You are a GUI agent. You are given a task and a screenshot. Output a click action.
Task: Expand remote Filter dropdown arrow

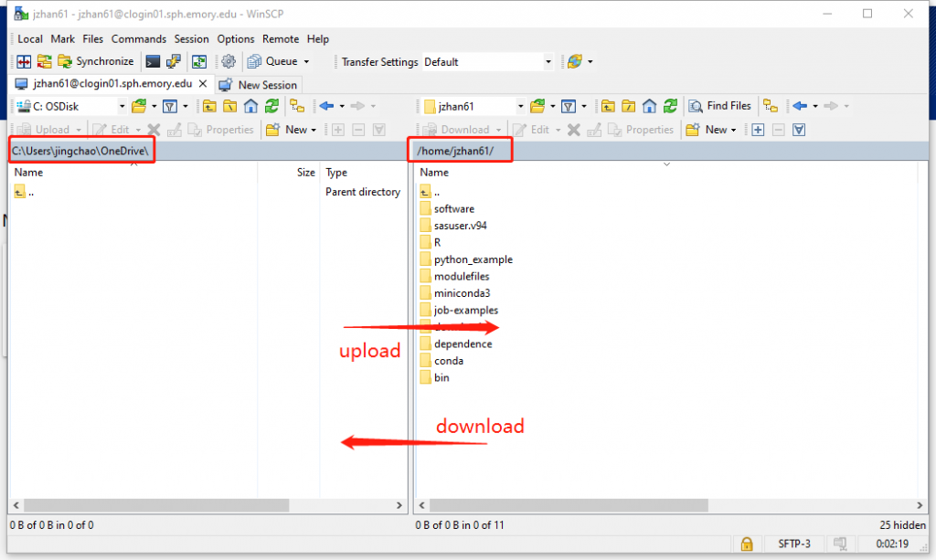click(x=584, y=106)
